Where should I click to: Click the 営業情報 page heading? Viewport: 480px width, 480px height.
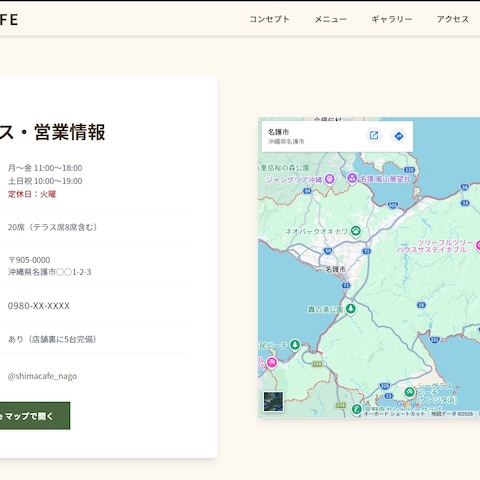tap(70, 132)
